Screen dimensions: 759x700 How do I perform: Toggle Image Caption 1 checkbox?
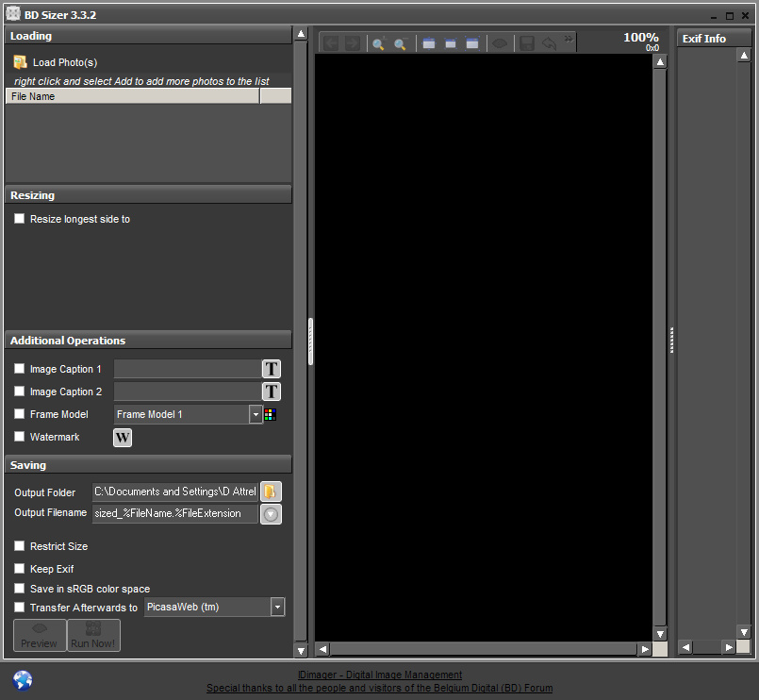(20, 369)
